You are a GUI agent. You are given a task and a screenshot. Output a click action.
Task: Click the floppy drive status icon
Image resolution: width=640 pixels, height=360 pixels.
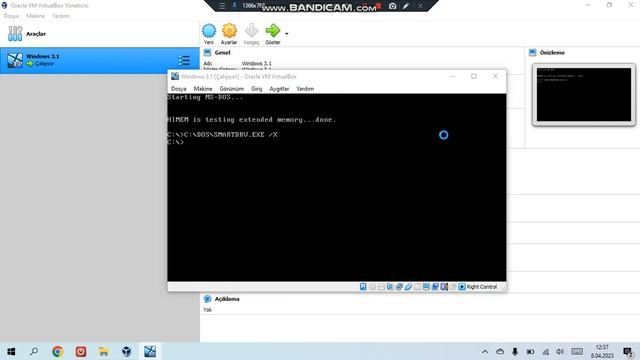click(x=381, y=287)
